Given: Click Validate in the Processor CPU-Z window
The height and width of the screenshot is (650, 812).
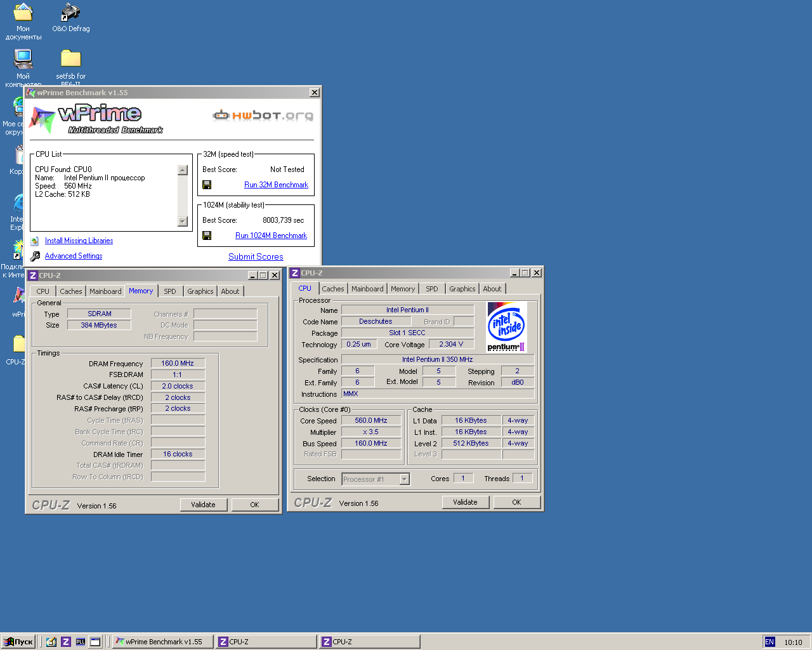Looking at the screenshot, I should click(465, 502).
